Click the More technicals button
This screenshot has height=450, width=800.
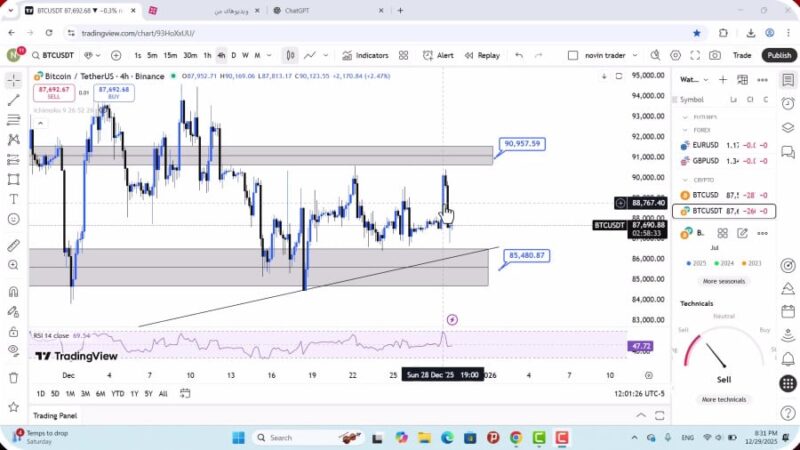tap(723, 399)
